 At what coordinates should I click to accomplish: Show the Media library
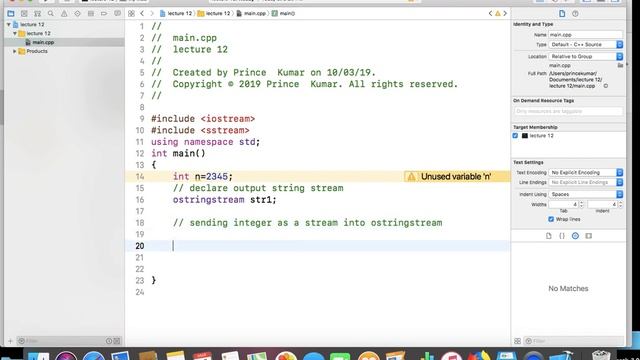[588, 236]
